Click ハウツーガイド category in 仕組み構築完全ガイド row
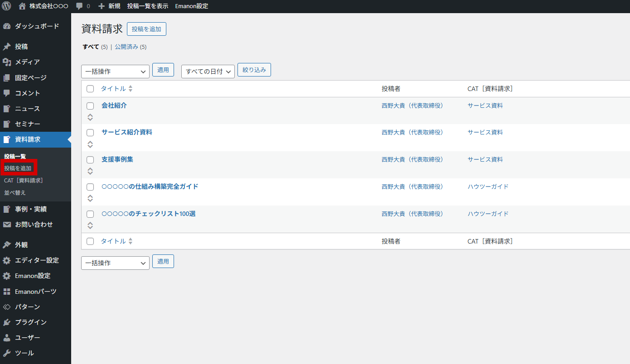Screen dimensions: 630x364 (x=488, y=187)
